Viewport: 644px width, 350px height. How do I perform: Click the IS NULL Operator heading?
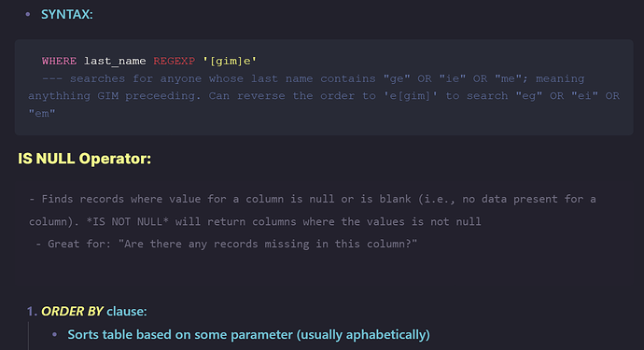click(85, 159)
